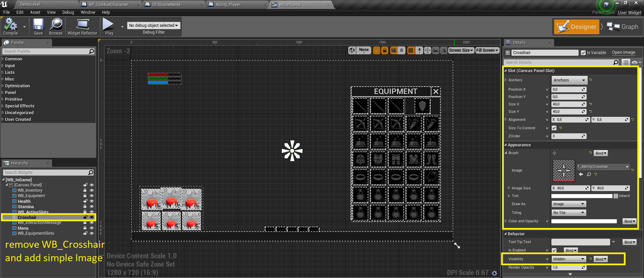
Task: Click the Details view options grid icon
Action: pyautogui.click(x=626, y=62)
